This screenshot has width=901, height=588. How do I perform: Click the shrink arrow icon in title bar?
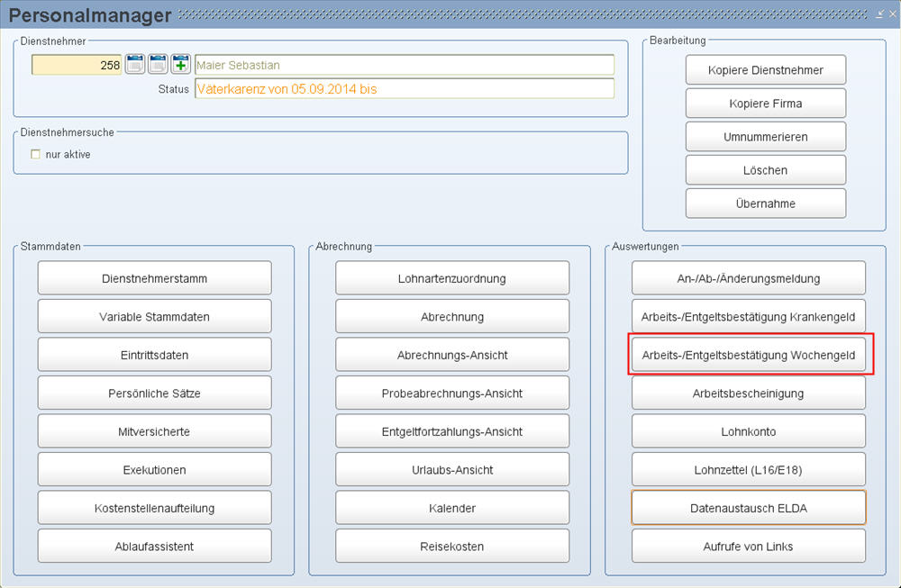[x=879, y=14]
